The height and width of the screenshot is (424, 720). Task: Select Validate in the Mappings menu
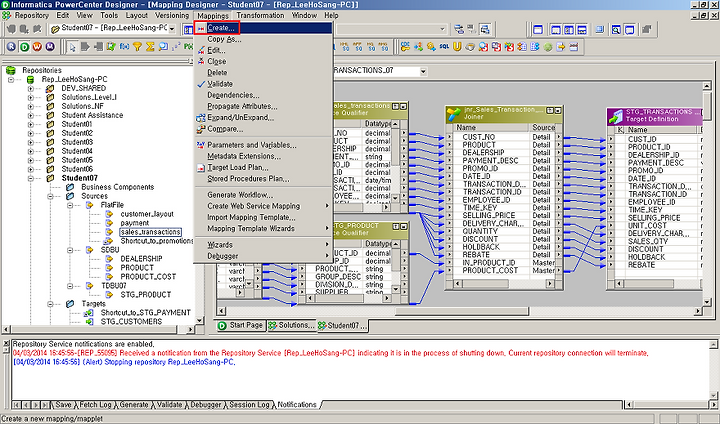(264, 84)
